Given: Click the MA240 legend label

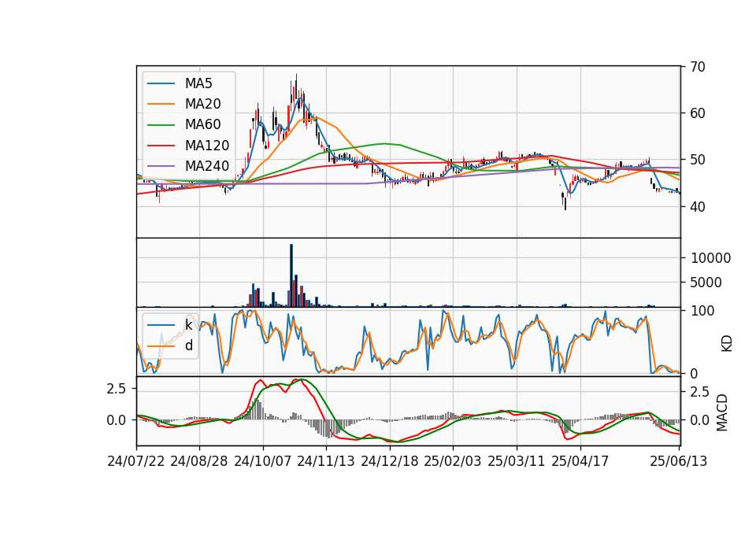Looking at the screenshot, I should click(207, 166).
